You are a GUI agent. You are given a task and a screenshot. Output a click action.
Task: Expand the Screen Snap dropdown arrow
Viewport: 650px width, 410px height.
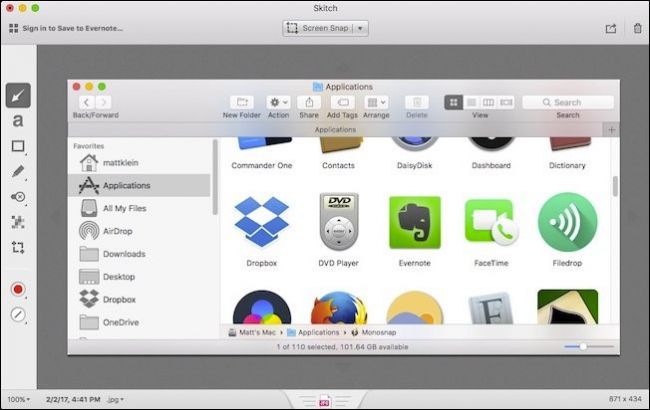click(x=360, y=28)
